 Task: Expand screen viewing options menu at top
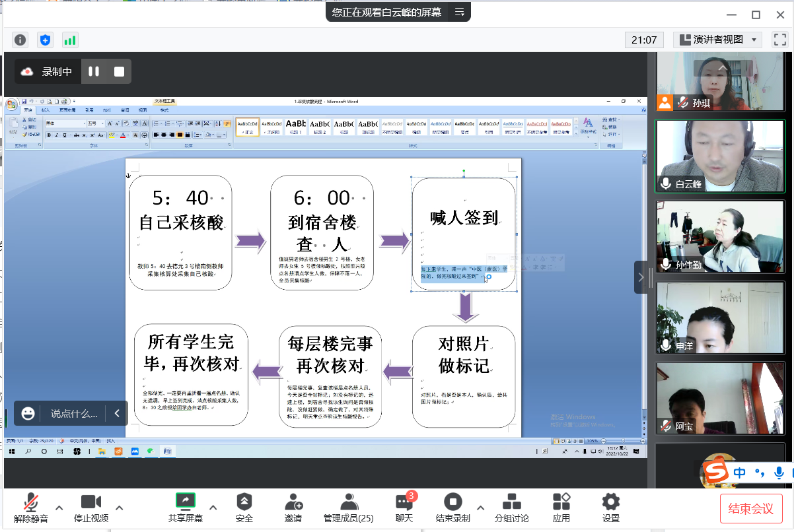460,12
